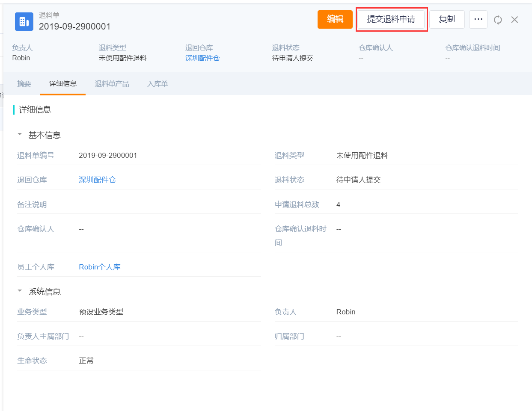Click 未使用配件退料 value in 退料类型 detail field
This screenshot has width=532, height=411.
tap(362, 156)
